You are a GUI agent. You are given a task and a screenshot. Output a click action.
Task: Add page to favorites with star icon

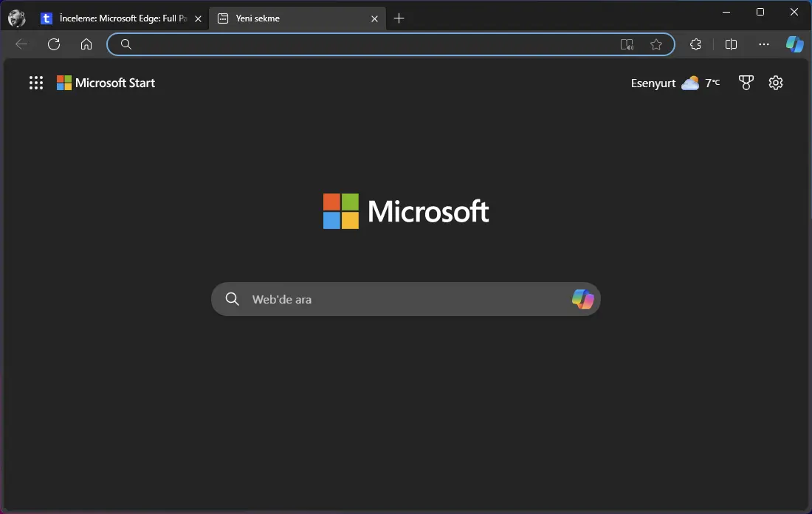pyautogui.click(x=656, y=44)
